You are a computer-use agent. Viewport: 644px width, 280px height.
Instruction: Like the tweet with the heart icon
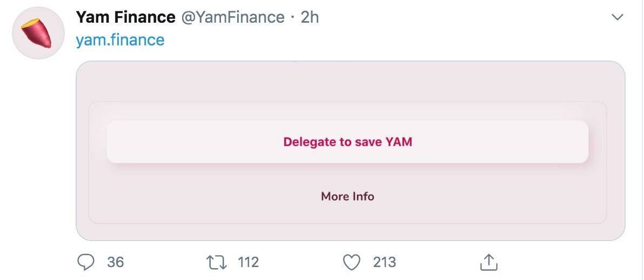tap(352, 262)
